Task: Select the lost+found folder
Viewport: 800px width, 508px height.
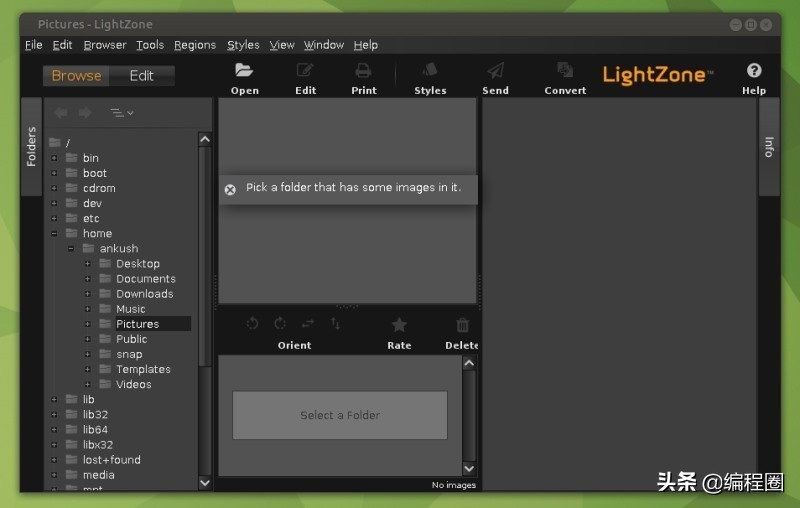Action: [x=112, y=460]
